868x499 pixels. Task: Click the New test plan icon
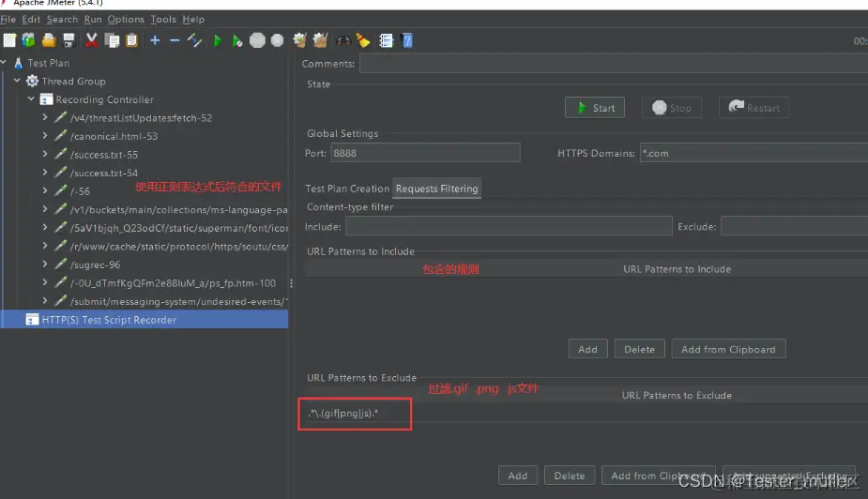coord(9,40)
